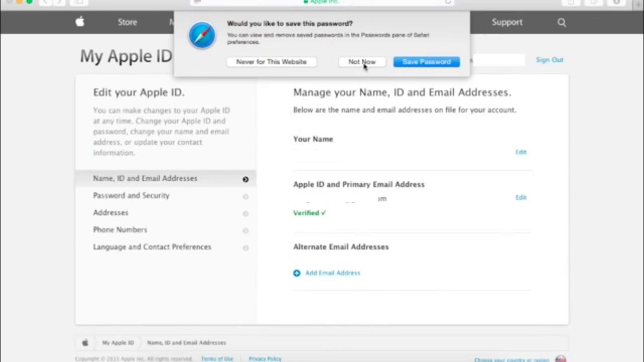This screenshot has width=644, height=362.
Task: Click the Safari address bar
Action: [322, 2]
